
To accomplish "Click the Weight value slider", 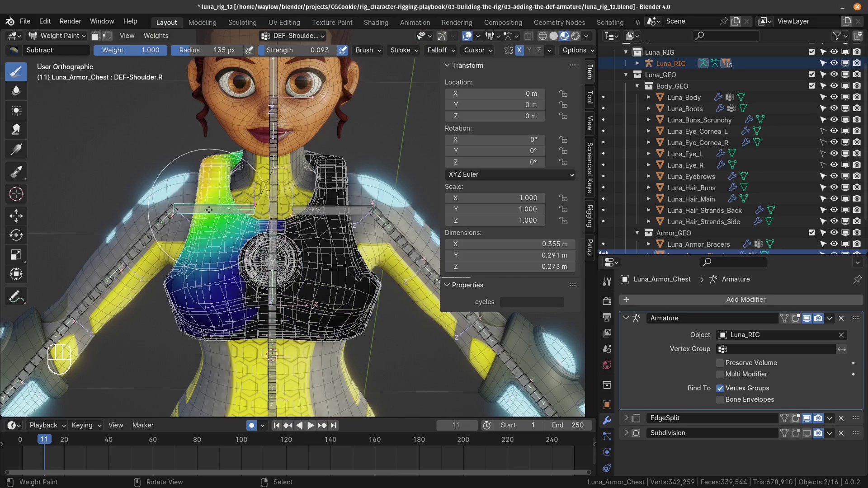I will (130, 50).
